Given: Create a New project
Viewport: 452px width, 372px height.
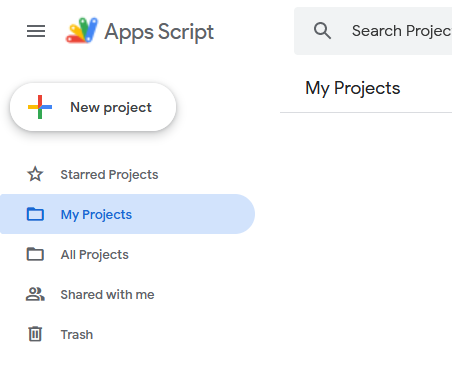Looking at the screenshot, I should pos(93,107).
